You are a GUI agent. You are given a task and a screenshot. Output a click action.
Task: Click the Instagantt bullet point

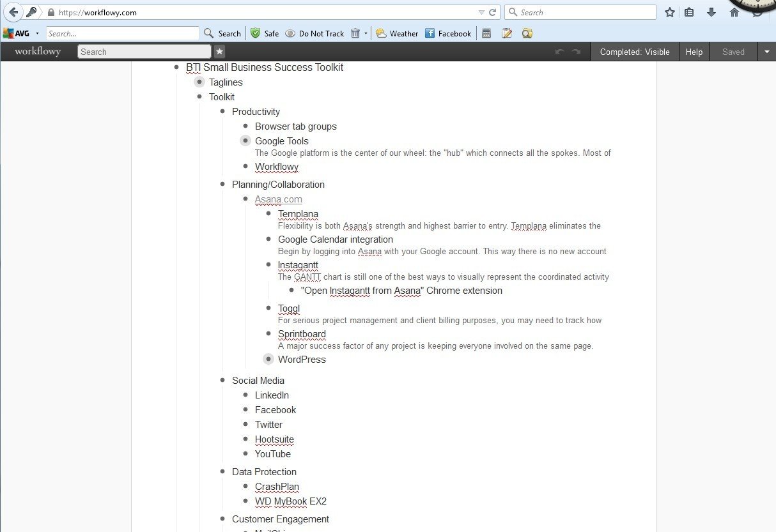[x=268, y=264]
